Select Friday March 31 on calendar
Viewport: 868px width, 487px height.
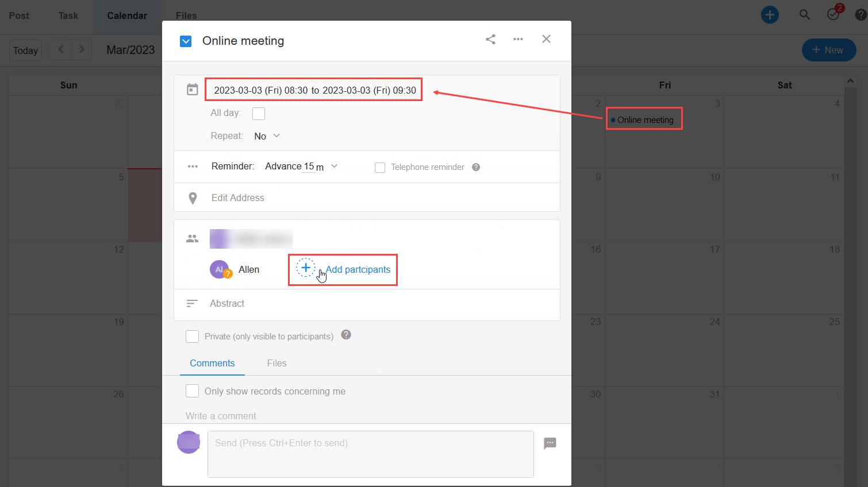pyautogui.click(x=665, y=422)
